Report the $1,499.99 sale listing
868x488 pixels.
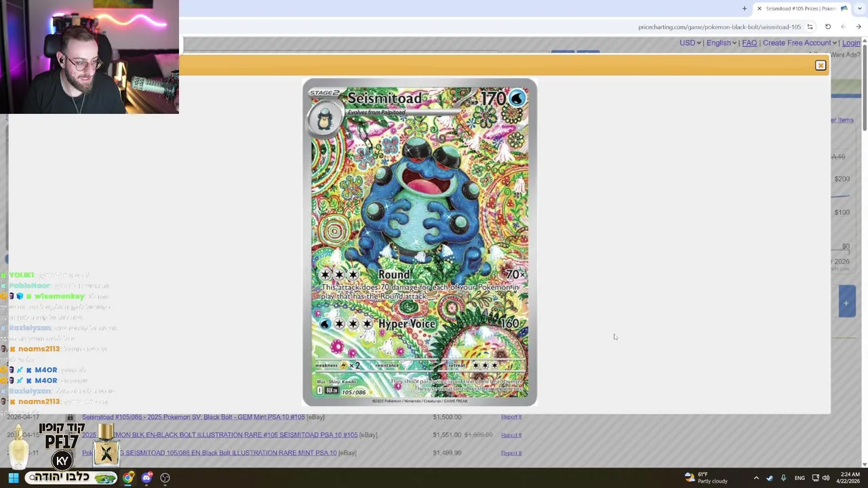click(511, 453)
